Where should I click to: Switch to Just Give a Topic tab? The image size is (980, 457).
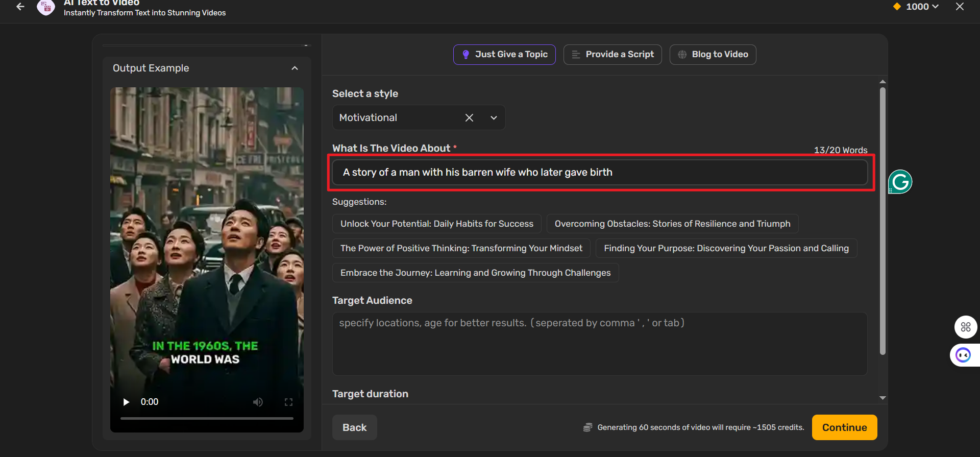tap(504, 55)
